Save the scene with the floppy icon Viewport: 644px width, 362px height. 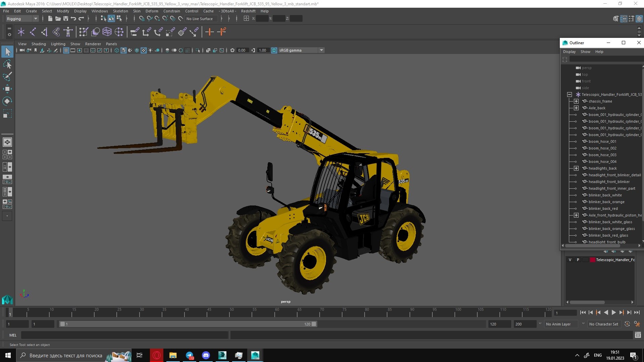(66, 19)
